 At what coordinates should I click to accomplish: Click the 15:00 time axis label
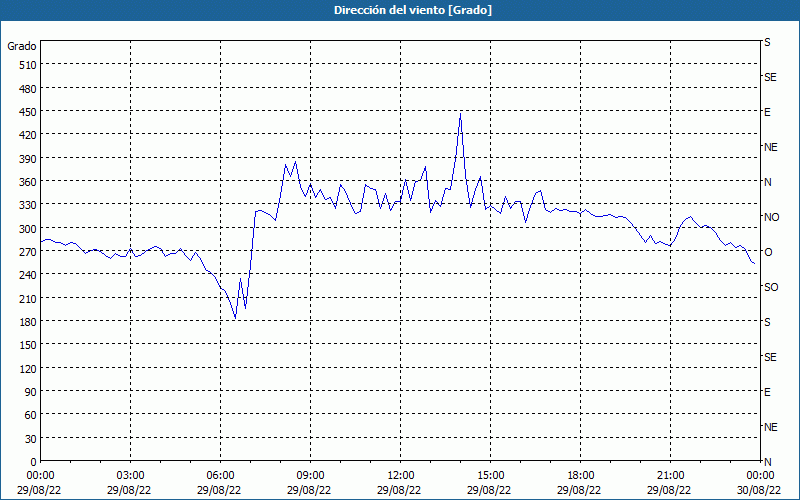click(x=490, y=476)
